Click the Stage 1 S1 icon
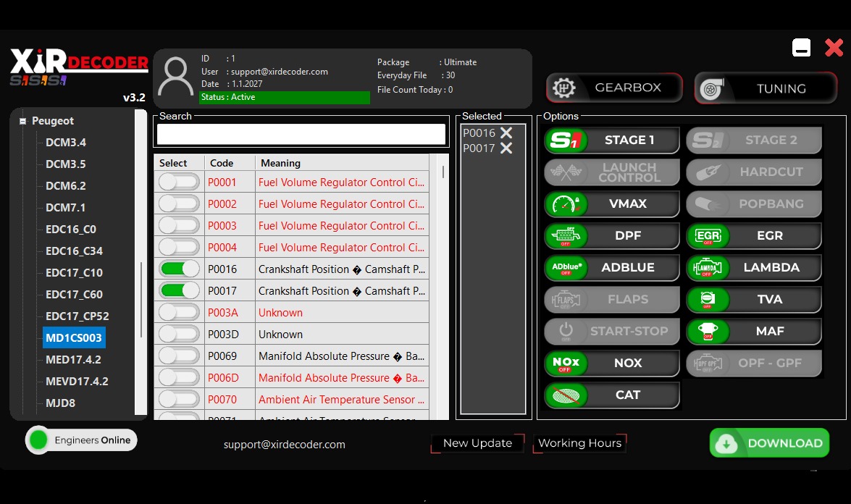The image size is (851, 504). [566, 140]
